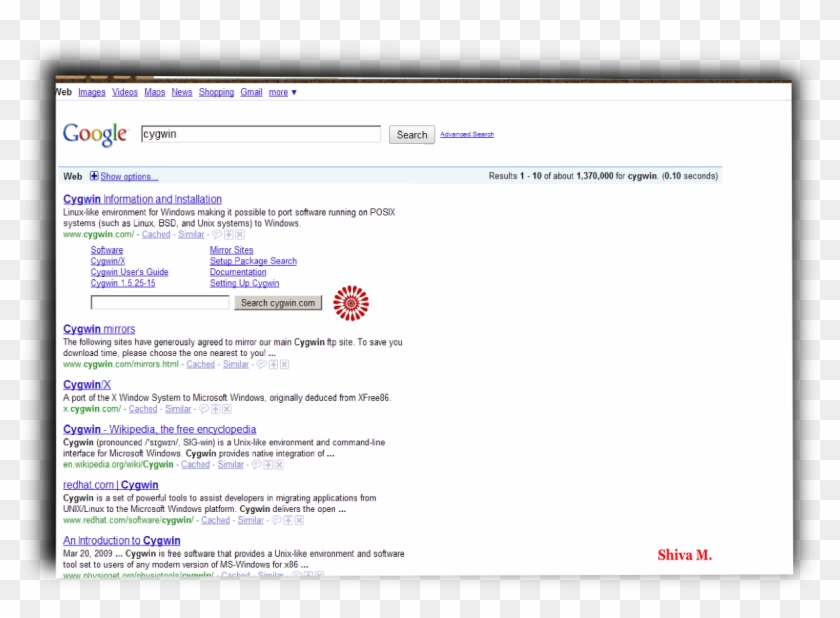
Task: Go to News in top navigation
Action: point(182,92)
